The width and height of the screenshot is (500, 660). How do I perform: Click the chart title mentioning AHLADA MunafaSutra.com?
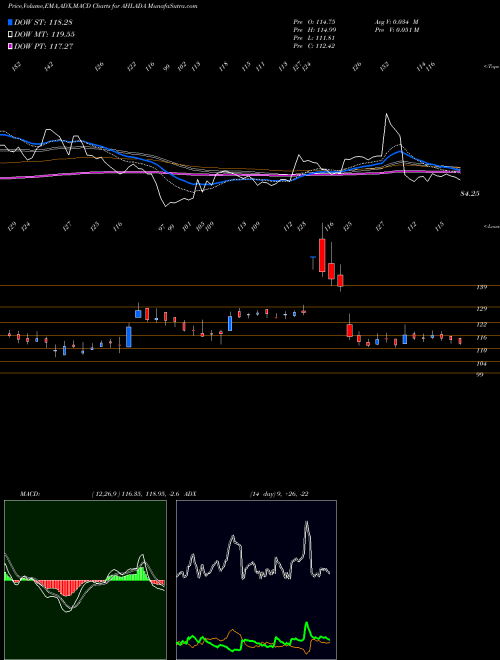[103, 6]
